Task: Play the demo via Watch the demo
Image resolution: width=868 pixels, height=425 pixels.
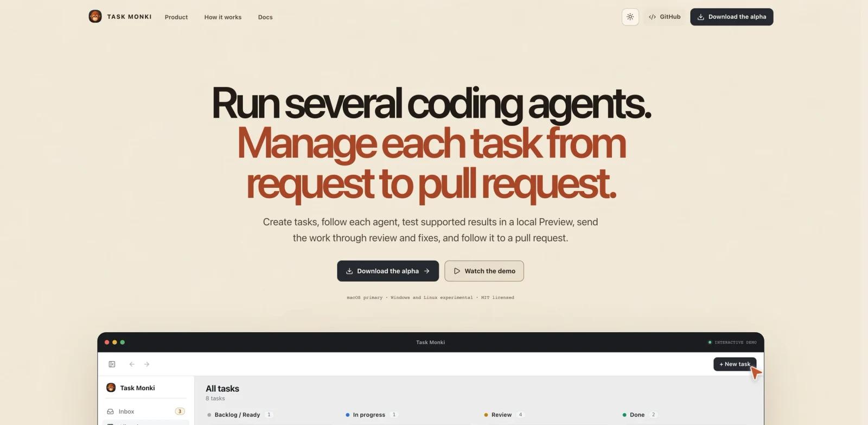Action: coord(484,271)
